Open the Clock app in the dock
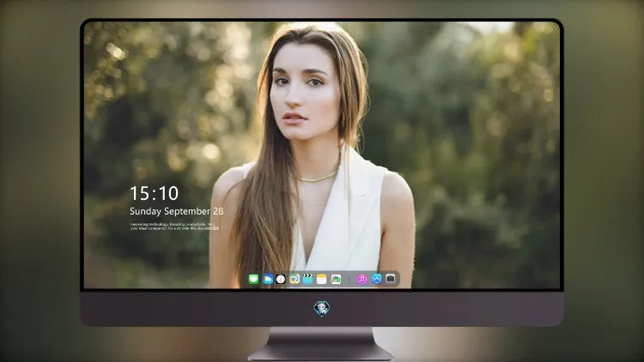The image size is (644, 362). [x=281, y=280]
